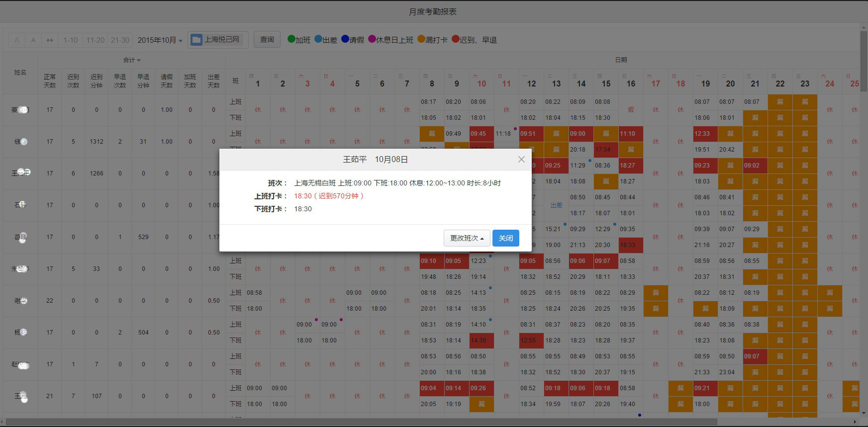Click the horizontal scrollbar at bottom
Screen dimensions: 868x427
[348, 422]
